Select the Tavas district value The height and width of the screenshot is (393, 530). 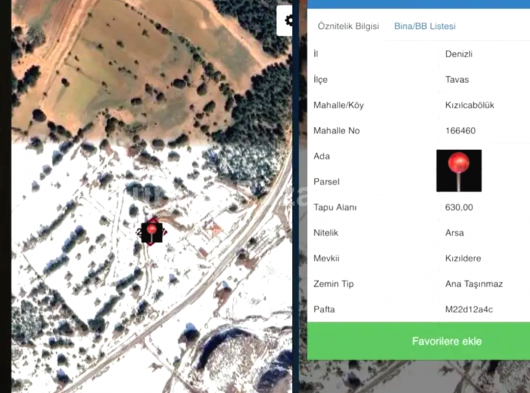(x=457, y=80)
